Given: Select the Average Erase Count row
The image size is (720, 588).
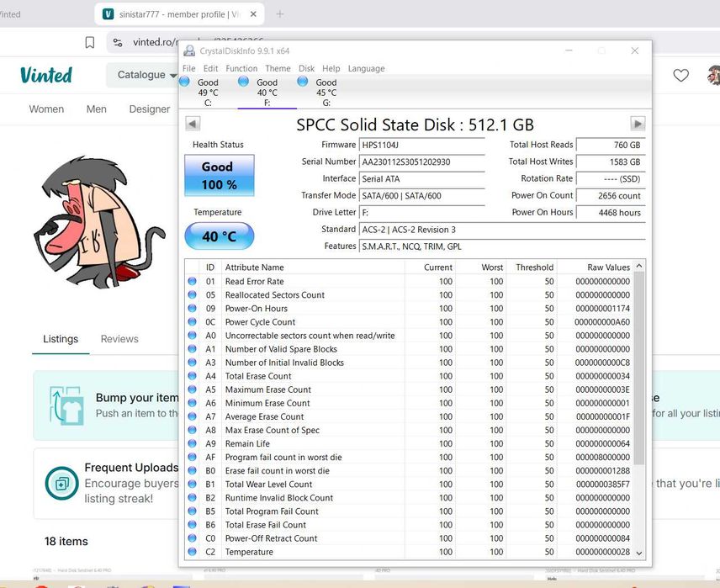Looking at the screenshot, I should 409,416.
